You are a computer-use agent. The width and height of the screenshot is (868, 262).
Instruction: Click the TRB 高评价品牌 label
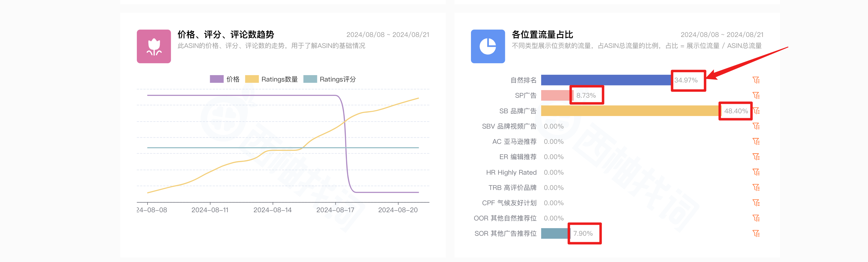(x=512, y=187)
